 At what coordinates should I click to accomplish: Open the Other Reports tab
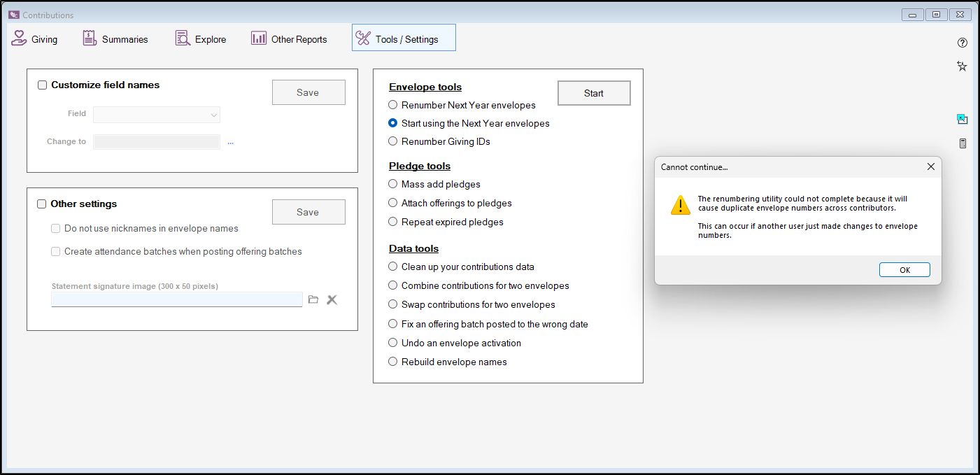point(290,39)
